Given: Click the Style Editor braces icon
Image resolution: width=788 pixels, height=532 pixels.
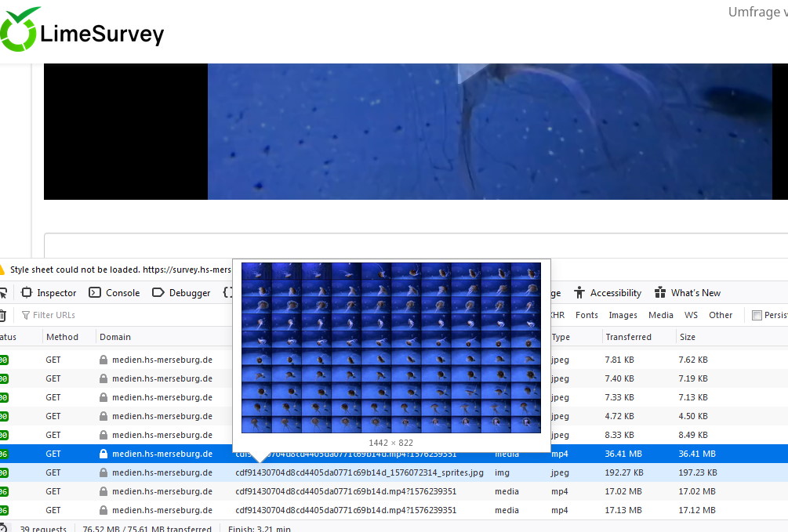Looking at the screenshot, I should click(x=228, y=293).
